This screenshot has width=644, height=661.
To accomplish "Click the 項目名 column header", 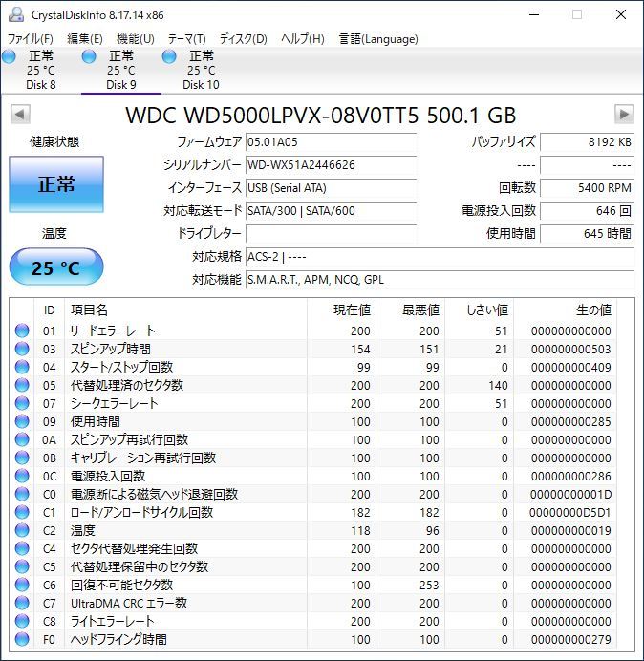I will pyautogui.click(x=185, y=309).
